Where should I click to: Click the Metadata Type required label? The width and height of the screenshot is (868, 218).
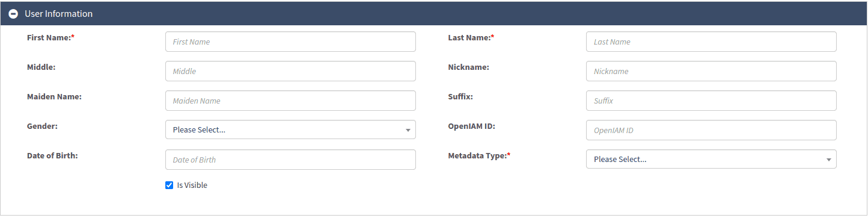click(479, 155)
